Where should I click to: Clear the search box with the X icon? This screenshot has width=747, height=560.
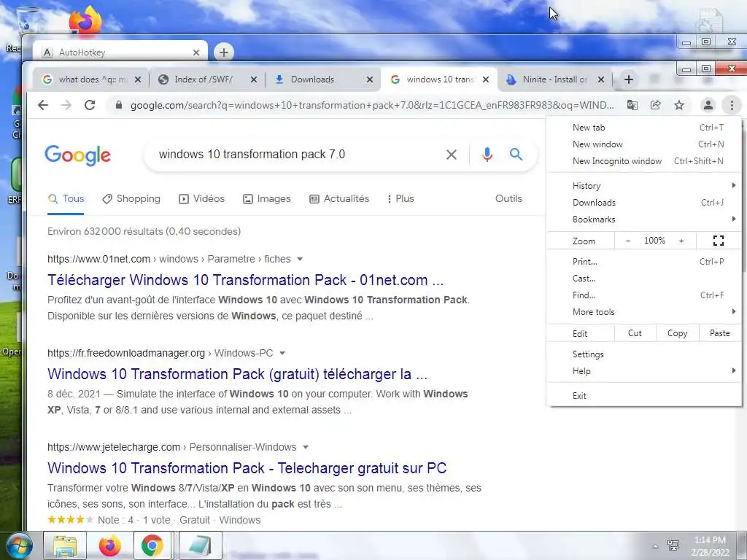[451, 155]
